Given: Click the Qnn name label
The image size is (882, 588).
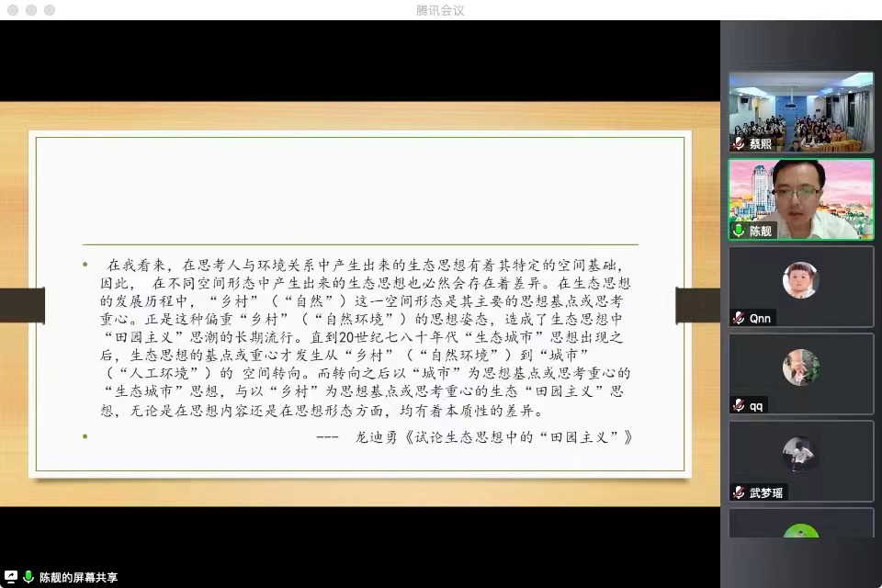Looking at the screenshot, I should tap(761, 318).
